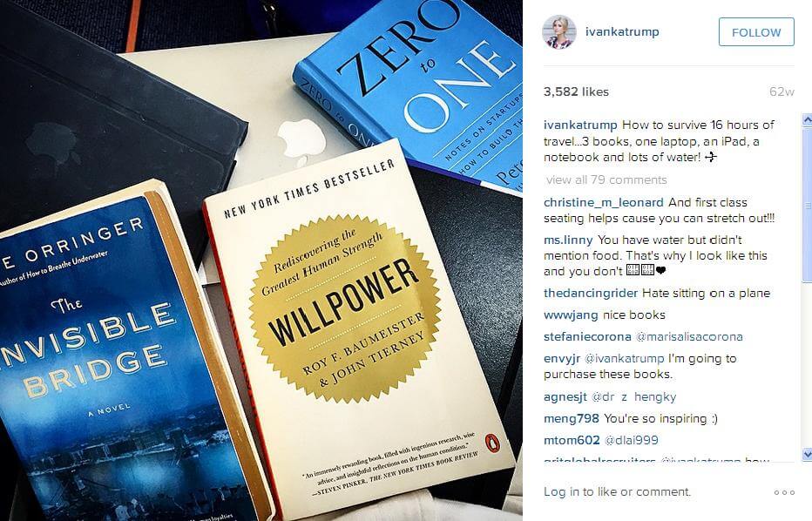Open the ivankatrump username in header
This screenshot has height=521, width=812.
(x=622, y=31)
